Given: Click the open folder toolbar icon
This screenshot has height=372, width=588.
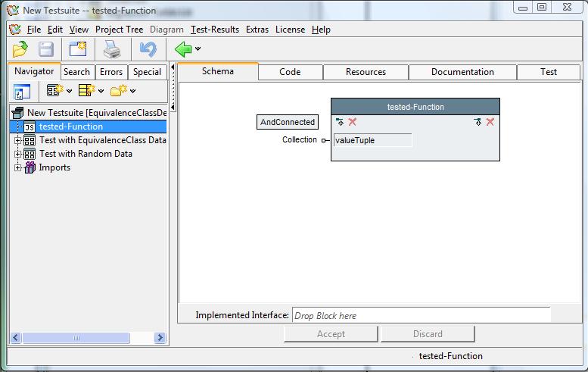Looking at the screenshot, I should [x=20, y=49].
